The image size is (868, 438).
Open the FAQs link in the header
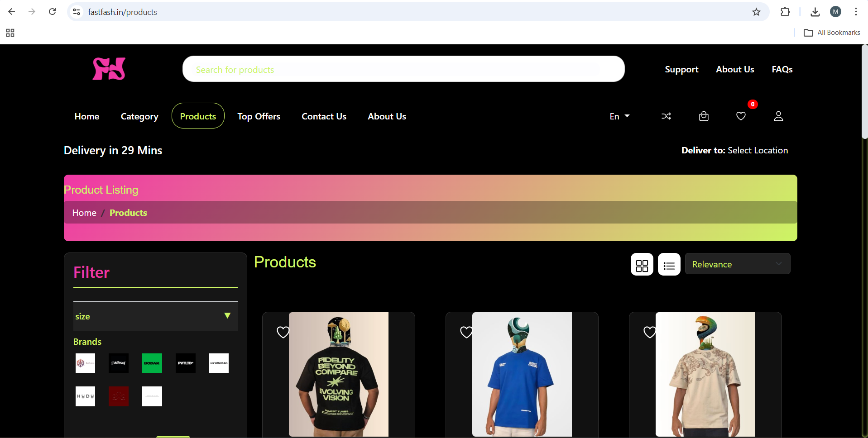[782, 69]
